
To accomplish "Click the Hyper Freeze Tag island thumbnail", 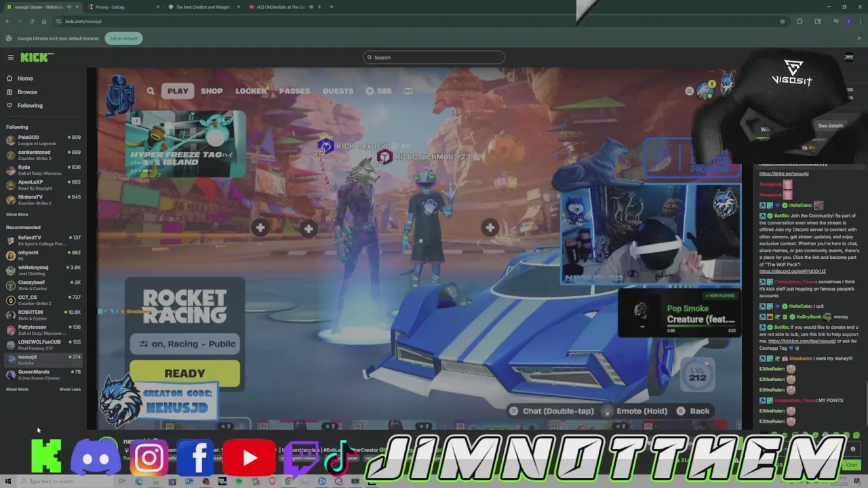I will (x=186, y=144).
